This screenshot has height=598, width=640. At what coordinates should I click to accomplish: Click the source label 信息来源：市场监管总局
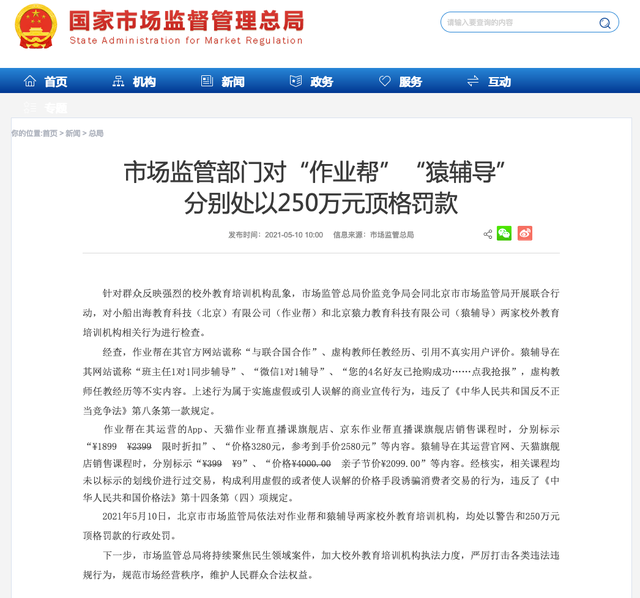pyautogui.click(x=373, y=235)
